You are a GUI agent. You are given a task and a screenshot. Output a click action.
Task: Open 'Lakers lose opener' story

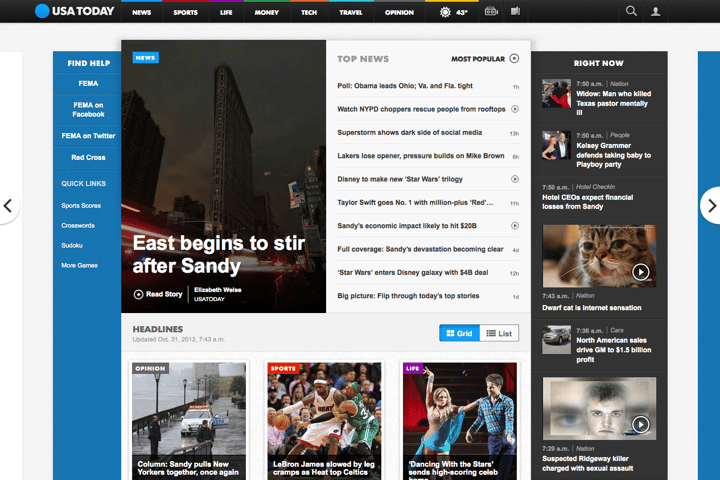[421, 156]
